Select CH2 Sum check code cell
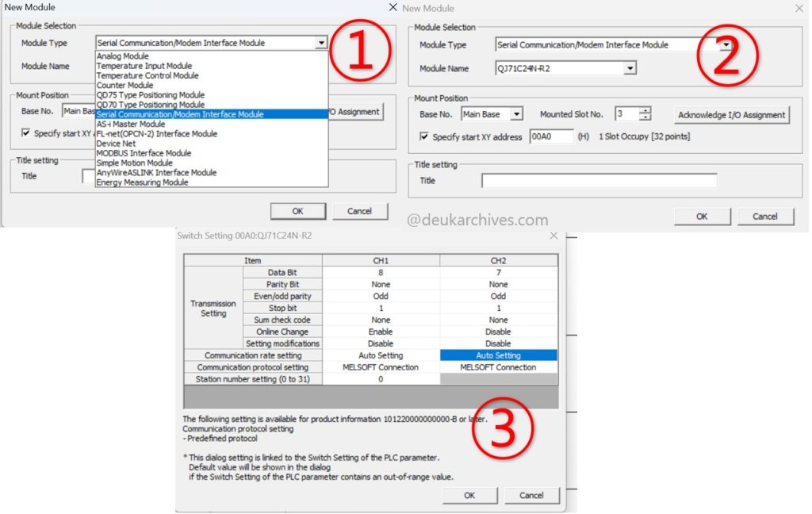The image size is (812, 514). click(499, 320)
